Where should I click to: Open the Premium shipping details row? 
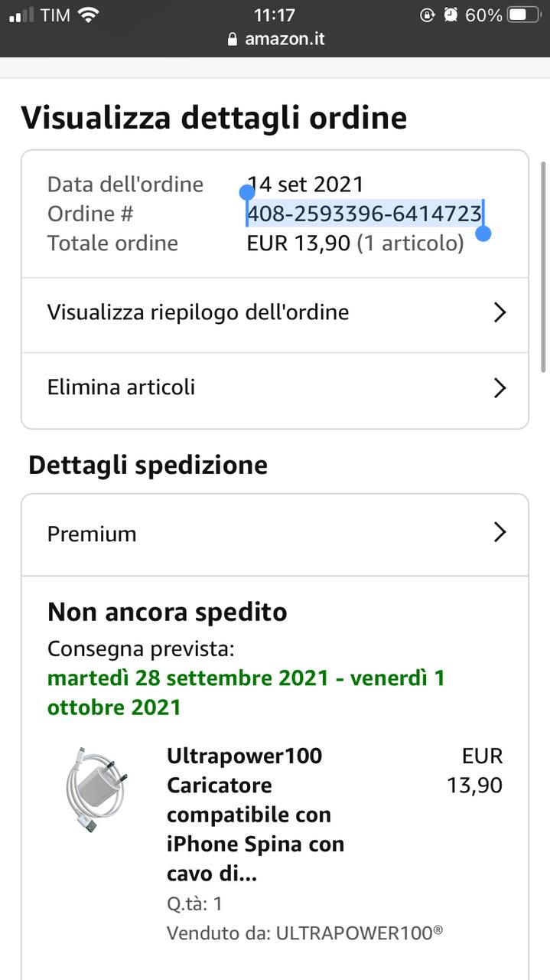click(275, 534)
